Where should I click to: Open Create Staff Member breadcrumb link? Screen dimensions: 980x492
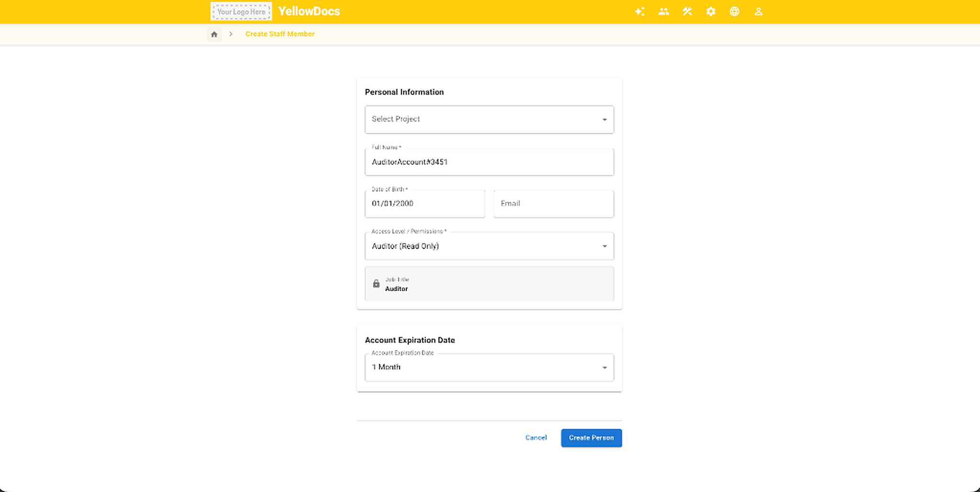click(x=280, y=34)
